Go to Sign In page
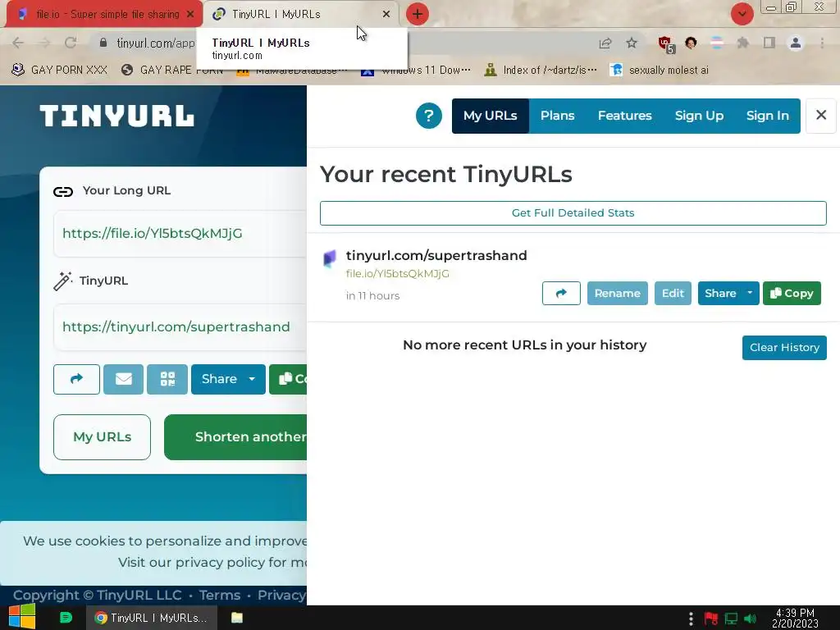Viewport: 840px width, 630px height. (768, 116)
